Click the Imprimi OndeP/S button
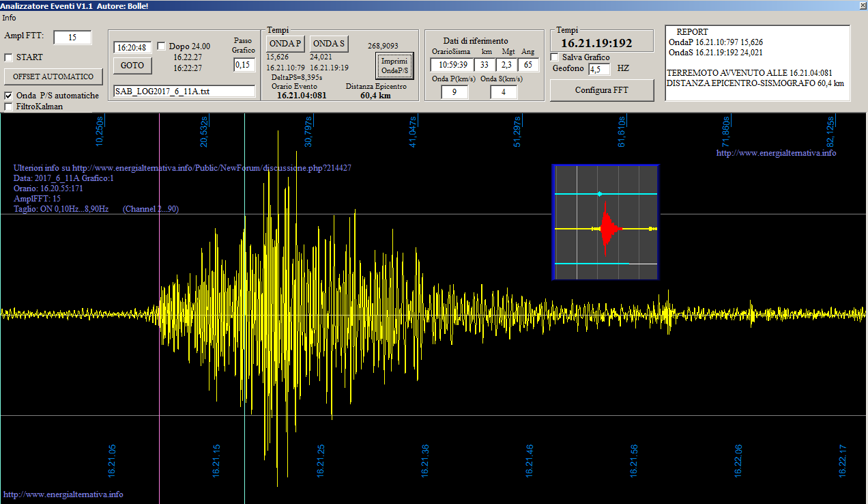This screenshot has height=504, width=868. (394, 66)
